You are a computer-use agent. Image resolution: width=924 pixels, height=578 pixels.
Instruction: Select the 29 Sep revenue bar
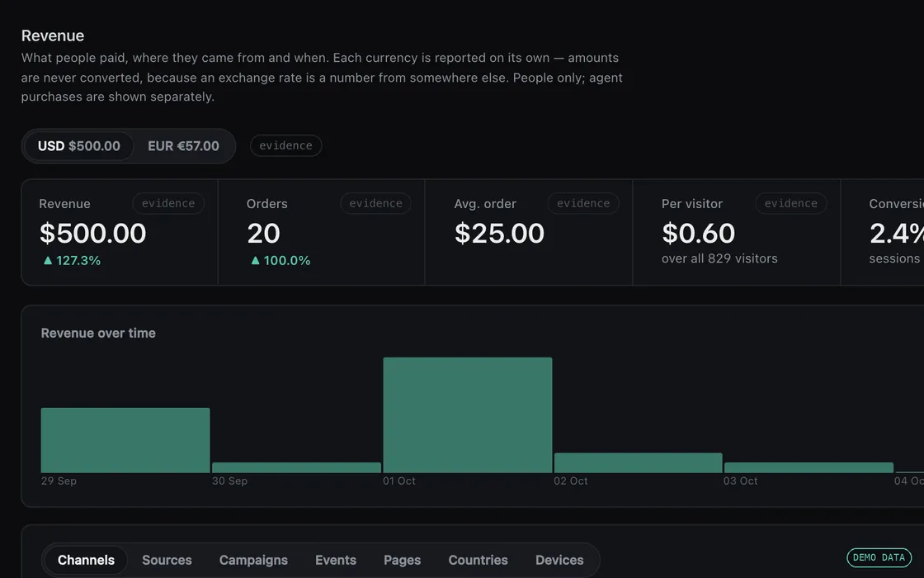point(125,440)
